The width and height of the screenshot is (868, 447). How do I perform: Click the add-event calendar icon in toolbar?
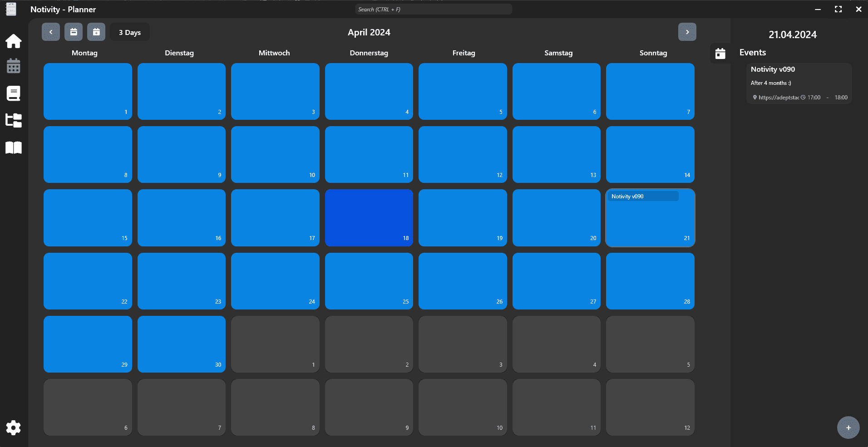click(96, 32)
